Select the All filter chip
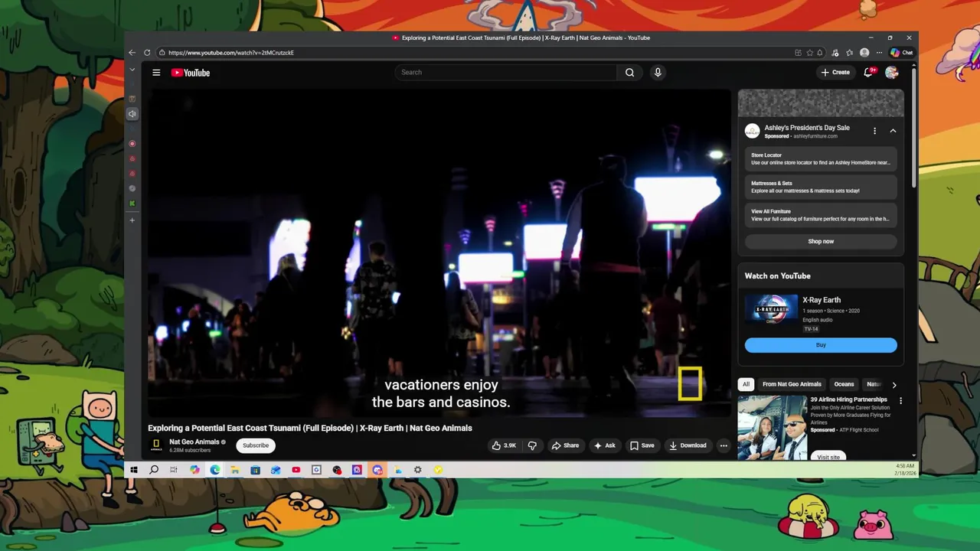980x551 pixels. click(x=746, y=384)
